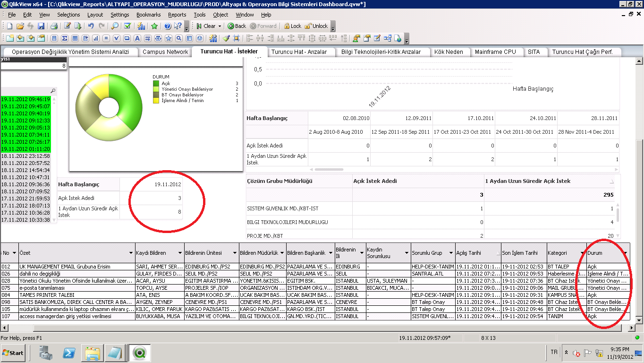Image resolution: width=644 pixels, height=363 pixels.
Task: Click the Open document folder icon
Action: [x=20, y=26]
